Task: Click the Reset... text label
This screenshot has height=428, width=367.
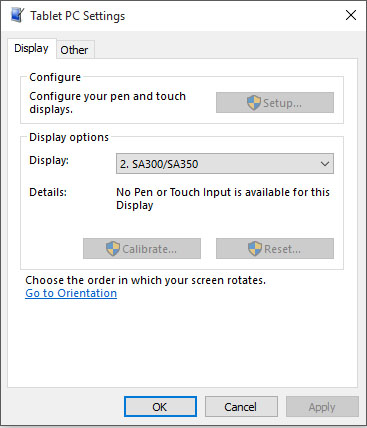Action: point(282,249)
